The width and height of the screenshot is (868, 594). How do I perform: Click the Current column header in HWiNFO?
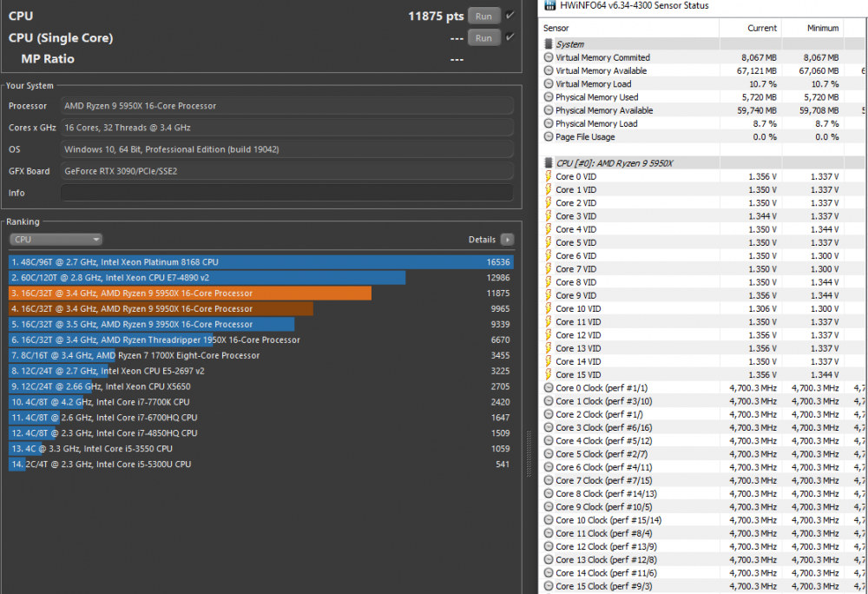click(751, 28)
